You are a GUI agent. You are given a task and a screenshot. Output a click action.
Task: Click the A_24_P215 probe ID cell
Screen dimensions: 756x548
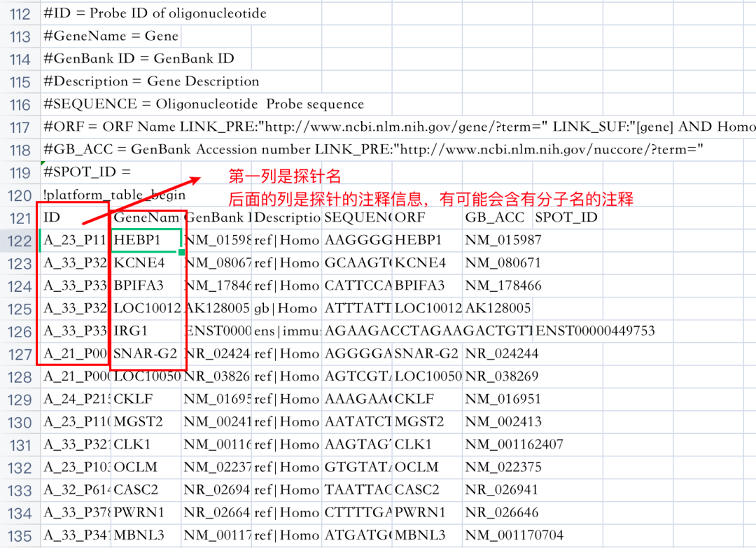click(76, 399)
